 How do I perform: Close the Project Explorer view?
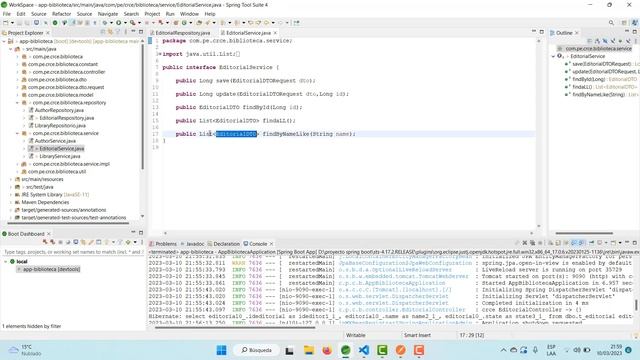(48, 33)
